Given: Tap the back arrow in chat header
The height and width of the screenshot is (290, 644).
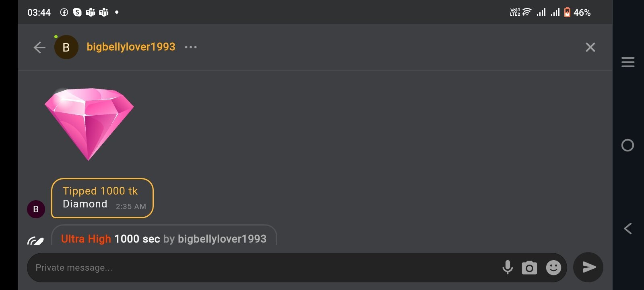Looking at the screenshot, I should point(39,48).
